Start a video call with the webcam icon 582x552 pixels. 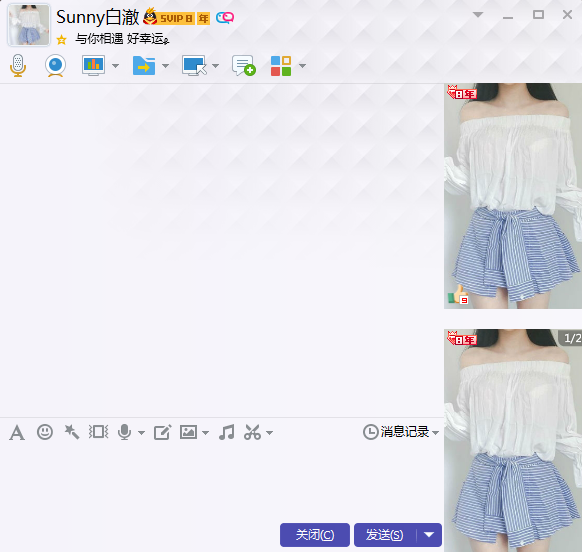pos(55,66)
